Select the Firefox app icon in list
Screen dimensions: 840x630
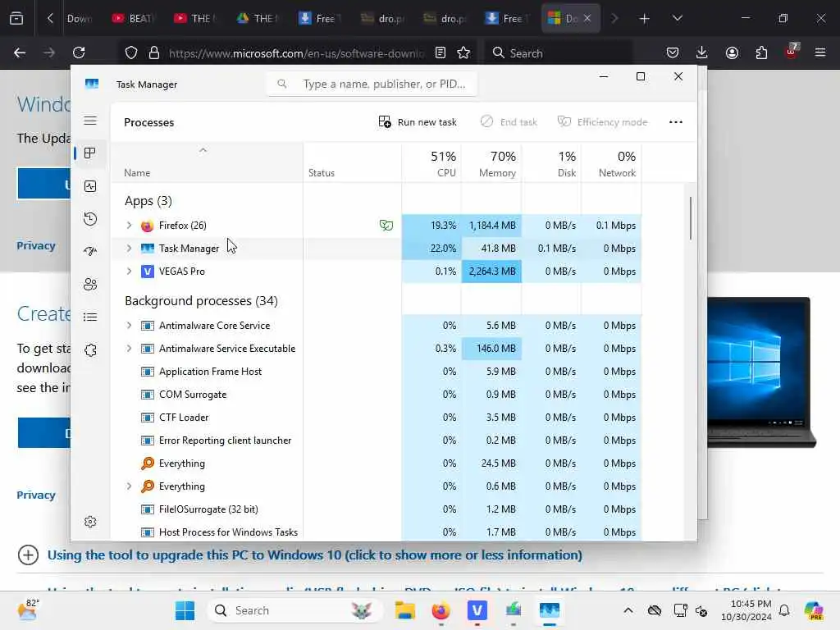tap(148, 226)
